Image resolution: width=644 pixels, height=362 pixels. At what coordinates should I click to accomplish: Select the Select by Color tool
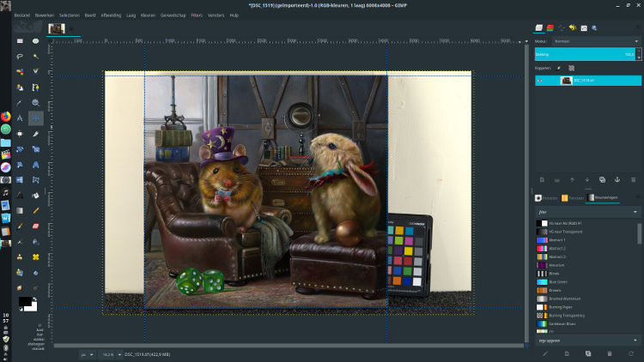tap(20, 72)
